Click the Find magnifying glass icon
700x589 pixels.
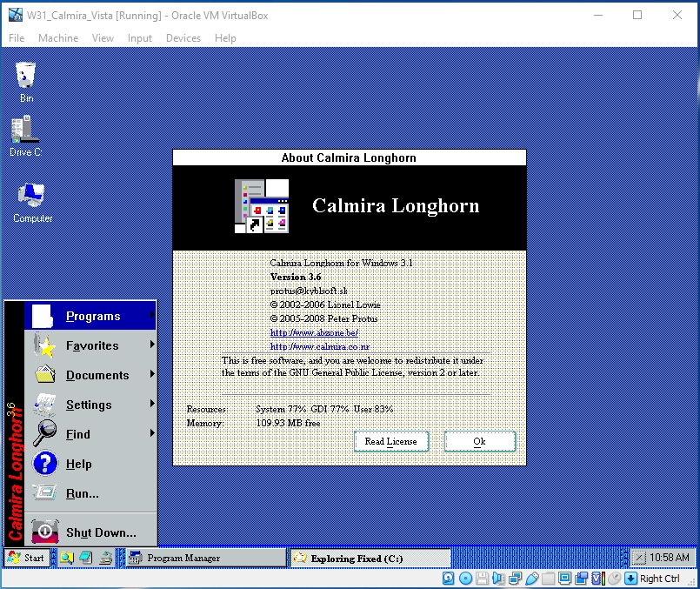(44, 433)
